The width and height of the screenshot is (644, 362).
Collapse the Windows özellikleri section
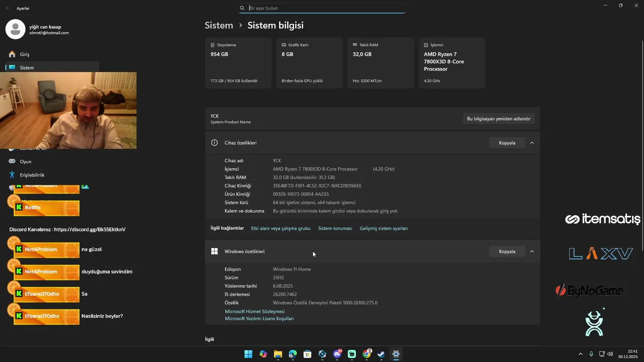coord(532,251)
